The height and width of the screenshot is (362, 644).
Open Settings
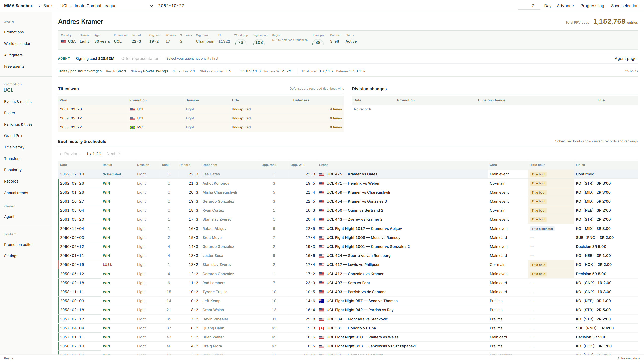11,256
